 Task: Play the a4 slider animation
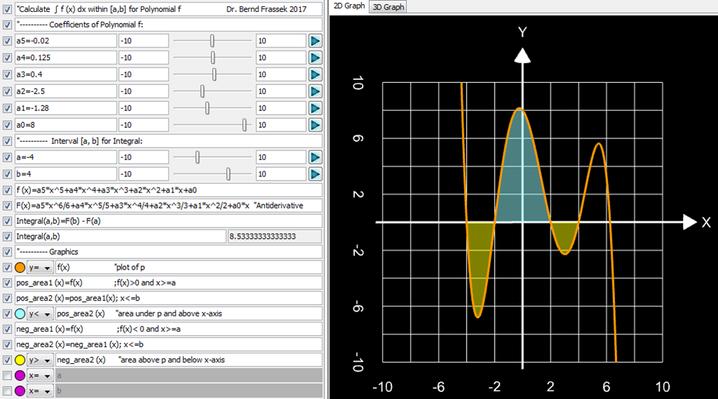tap(315, 58)
